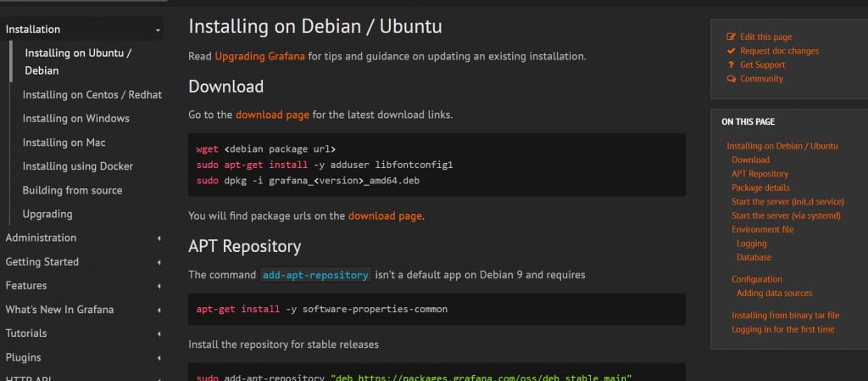Screen dimensions: 868x381
Task: Open Installing on Centos / Redhat page
Action: (92, 95)
